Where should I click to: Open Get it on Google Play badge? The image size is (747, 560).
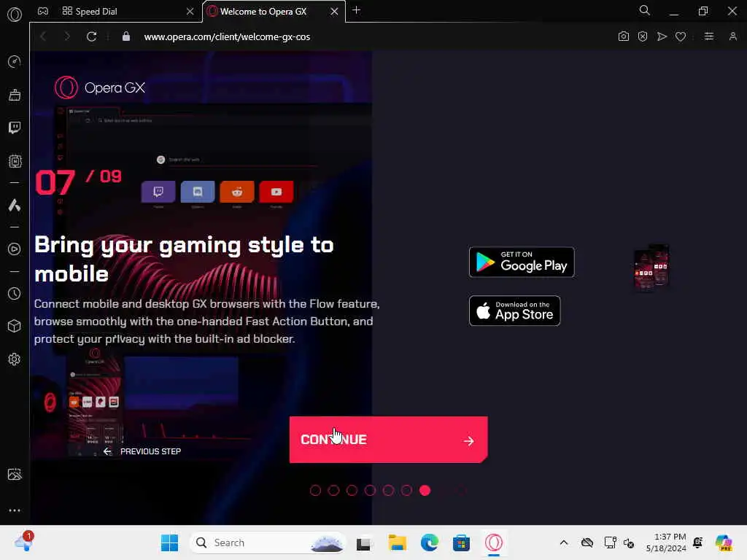point(522,262)
